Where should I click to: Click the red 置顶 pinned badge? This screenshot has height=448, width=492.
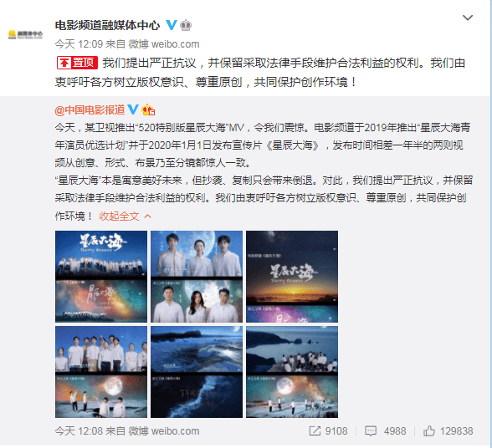(77, 63)
